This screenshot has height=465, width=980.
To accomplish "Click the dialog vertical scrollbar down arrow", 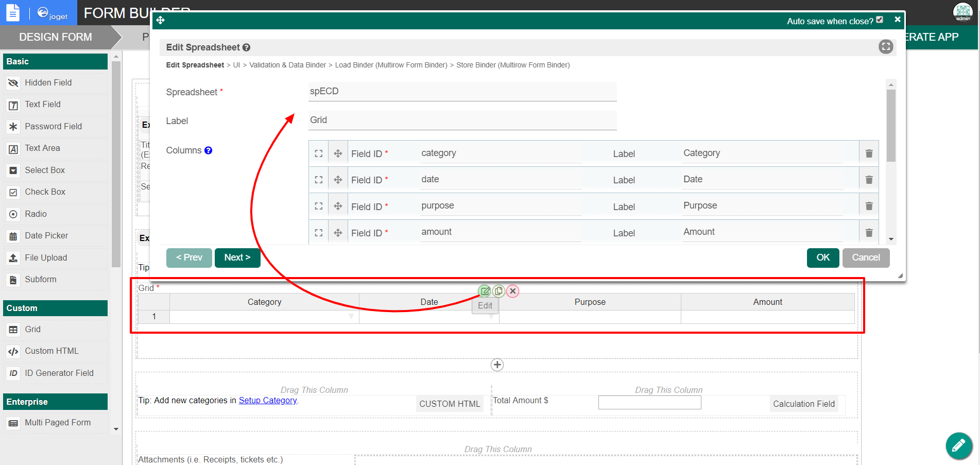I will click(x=891, y=239).
